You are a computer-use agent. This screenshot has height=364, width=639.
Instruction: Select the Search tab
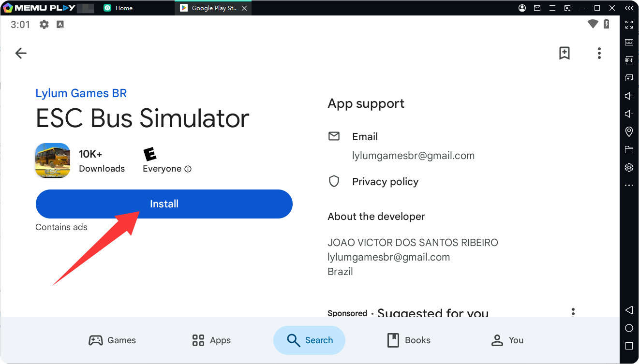click(x=310, y=340)
